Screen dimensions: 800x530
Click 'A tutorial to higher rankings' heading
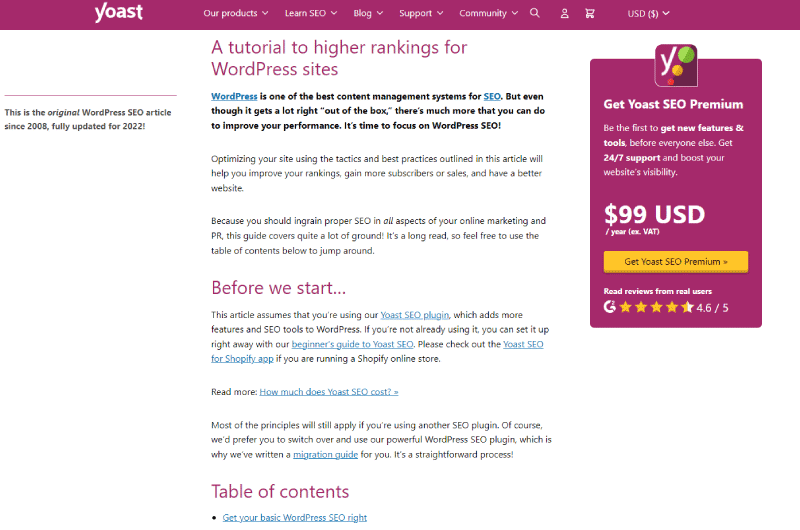[339, 58]
